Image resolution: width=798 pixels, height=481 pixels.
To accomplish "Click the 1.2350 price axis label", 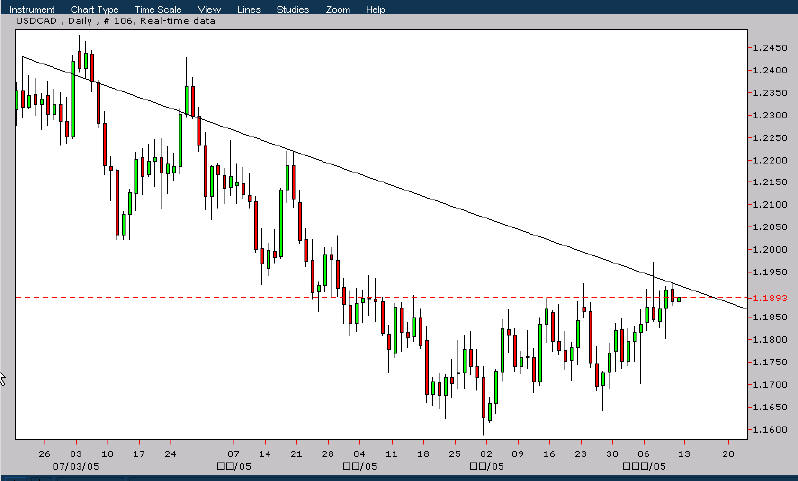I will 770,93.
